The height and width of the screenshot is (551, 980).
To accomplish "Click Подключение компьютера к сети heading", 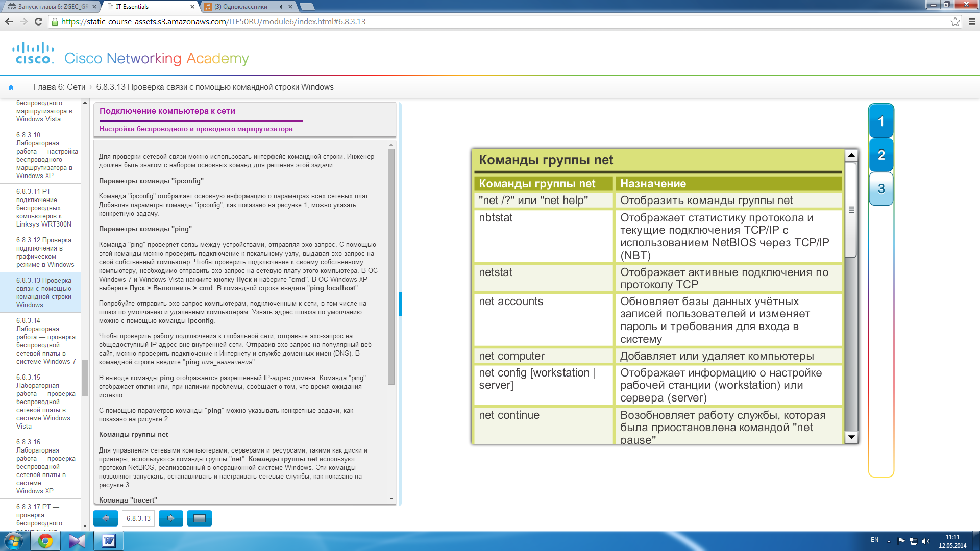I will pyautogui.click(x=167, y=111).
